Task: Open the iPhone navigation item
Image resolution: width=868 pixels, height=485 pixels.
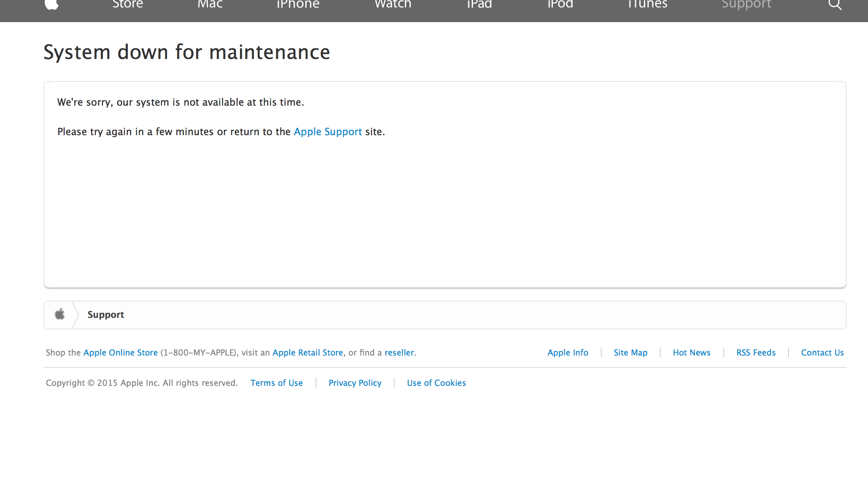Action: pos(298,5)
